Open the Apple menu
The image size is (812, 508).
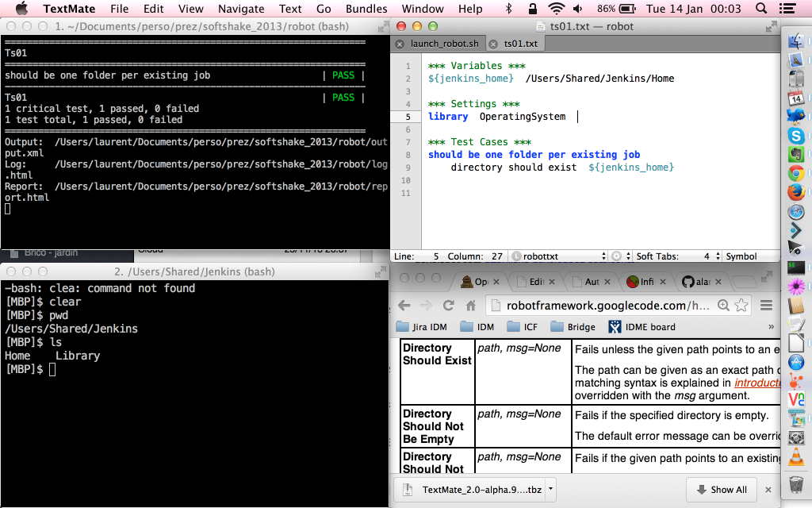pos(21,8)
